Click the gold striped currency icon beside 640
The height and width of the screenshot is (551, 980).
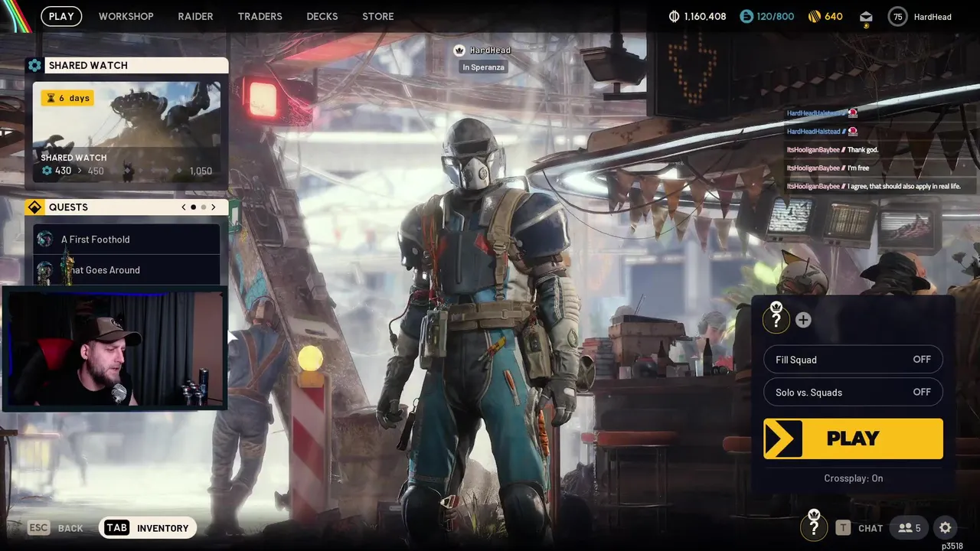click(x=815, y=16)
